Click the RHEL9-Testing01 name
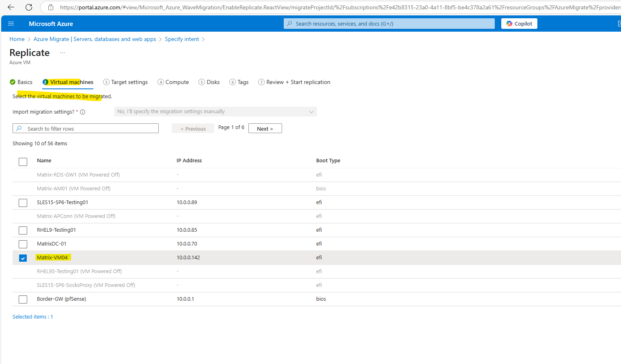621x364 pixels. point(56,230)
